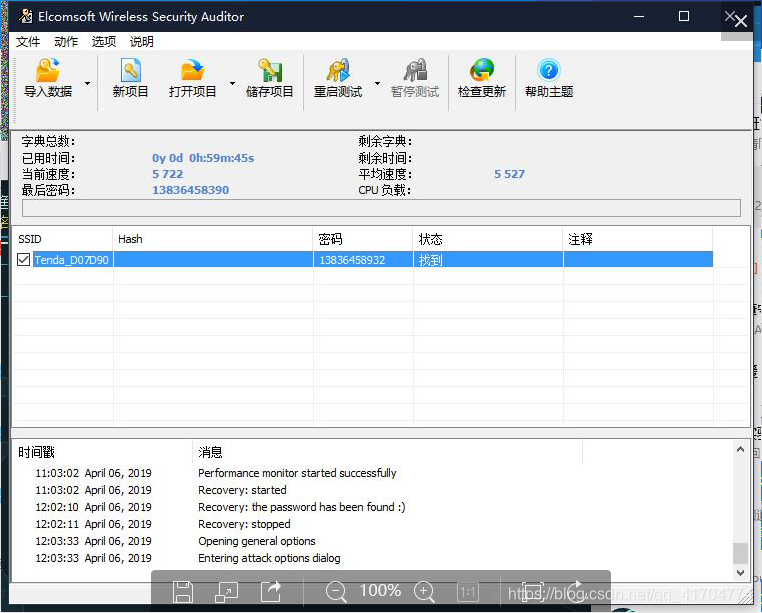Select log row 'Recovery: stopped'
Viewport: 762px width, 613px height.
[x=244, y=524]
